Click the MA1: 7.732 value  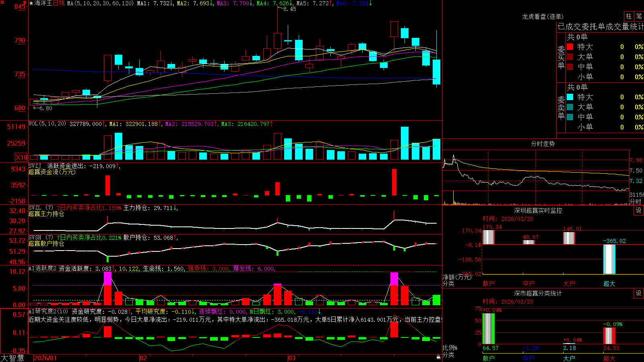tap(155, 3)
